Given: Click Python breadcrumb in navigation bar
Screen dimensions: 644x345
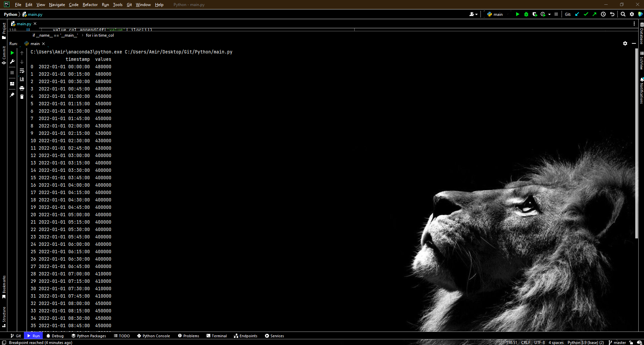Looking at the screenshot, I should tap(10, 14).
